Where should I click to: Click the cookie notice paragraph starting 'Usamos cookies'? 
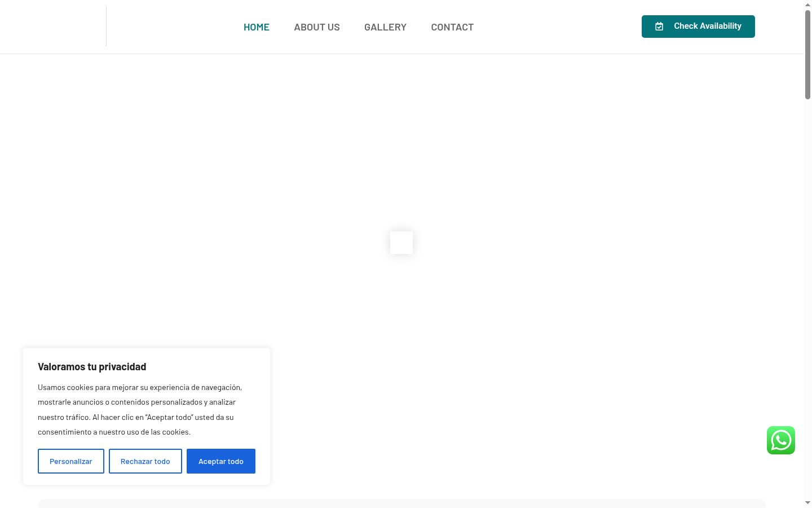click(140, 410)
